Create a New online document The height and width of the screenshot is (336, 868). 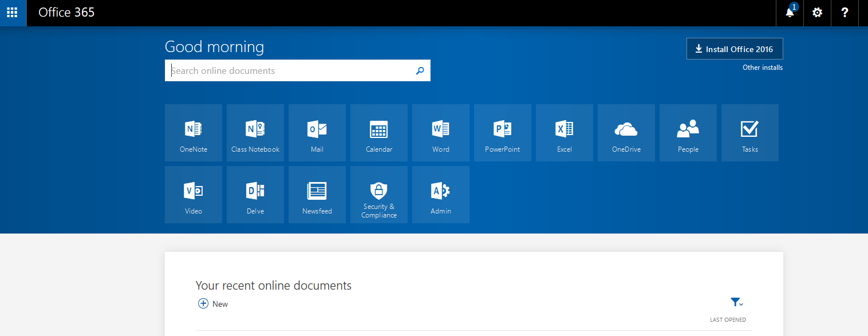[x=213, y=304]
